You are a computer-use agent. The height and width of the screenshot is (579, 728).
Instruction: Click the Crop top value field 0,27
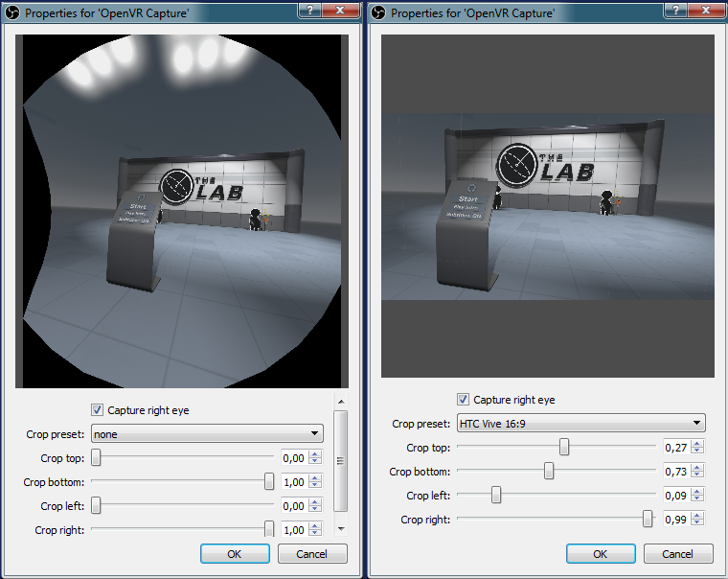(x=676, y=448)
